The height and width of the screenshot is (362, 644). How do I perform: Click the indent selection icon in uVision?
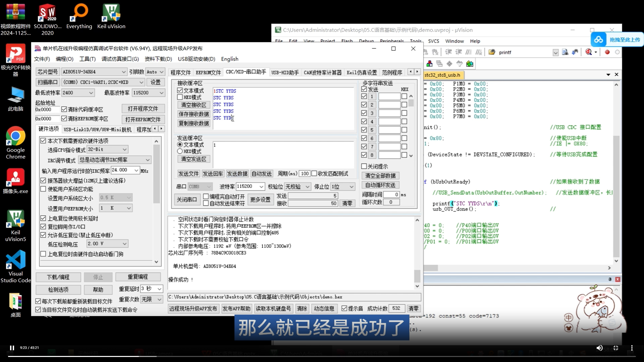click(449, 52)
